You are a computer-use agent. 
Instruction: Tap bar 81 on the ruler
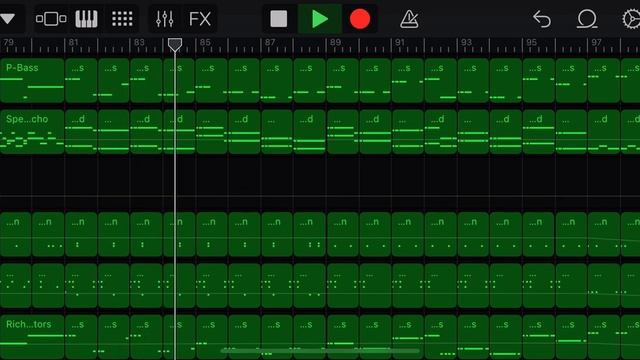coord(73,42)
